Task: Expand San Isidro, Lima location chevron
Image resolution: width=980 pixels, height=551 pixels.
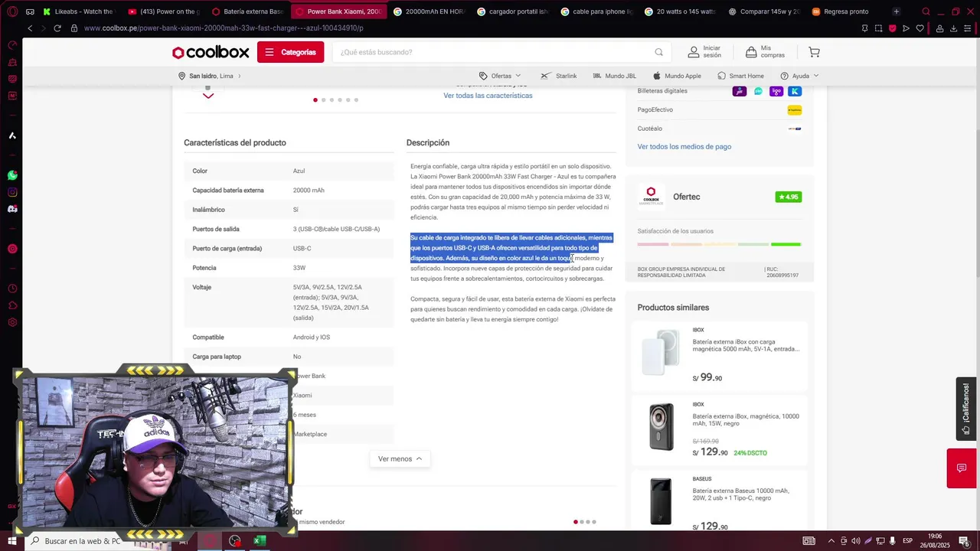Action: (239, 76)
